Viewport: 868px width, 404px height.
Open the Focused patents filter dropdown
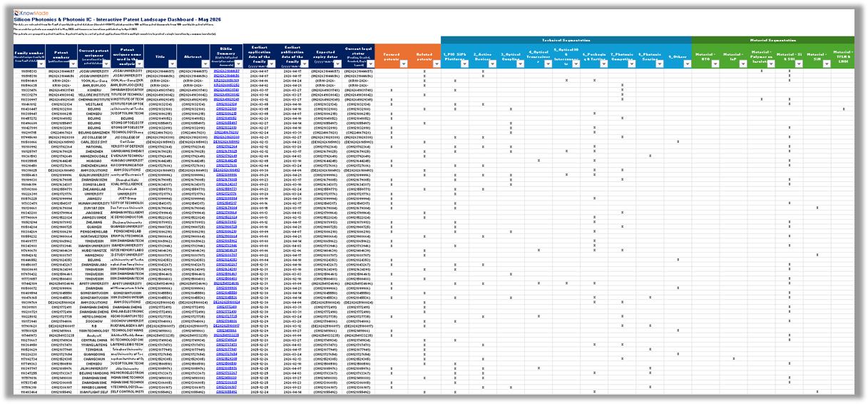[x=403, y=64]
